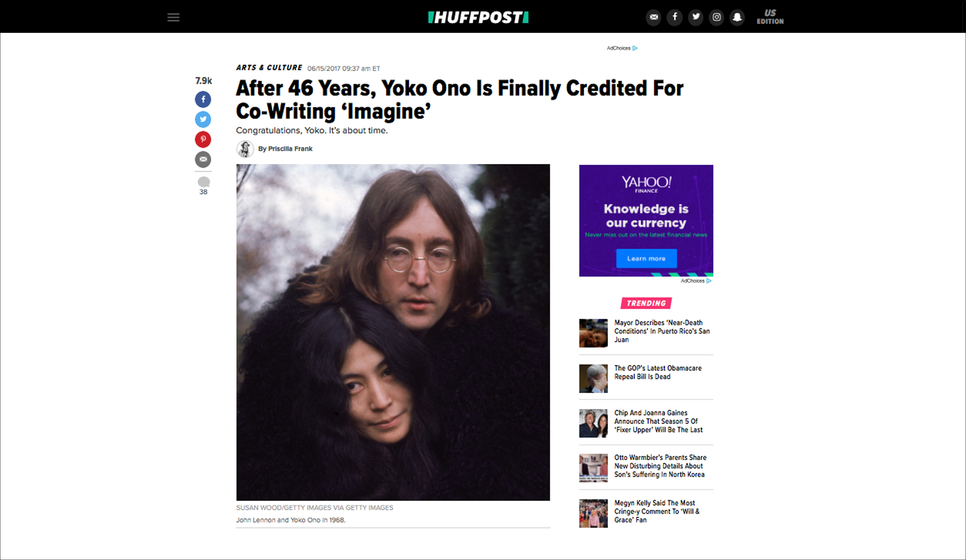Click the Snapchat ghost icon in header
This screenshot has width=966, height=560.
coord(737,17)
